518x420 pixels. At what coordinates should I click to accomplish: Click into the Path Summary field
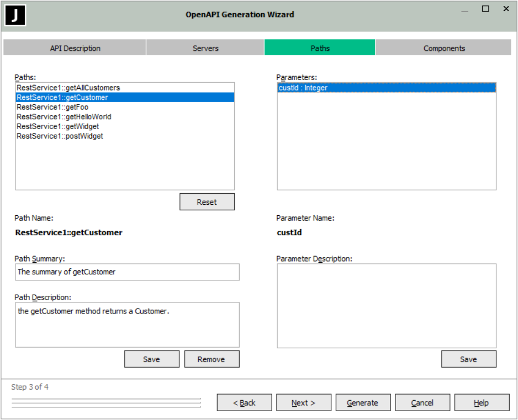[127, 272]
